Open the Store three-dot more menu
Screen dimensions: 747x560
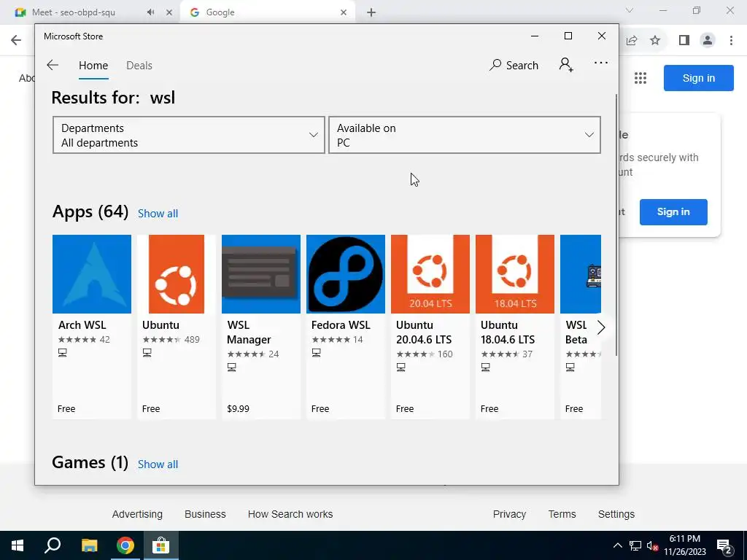tap(601, 63)
